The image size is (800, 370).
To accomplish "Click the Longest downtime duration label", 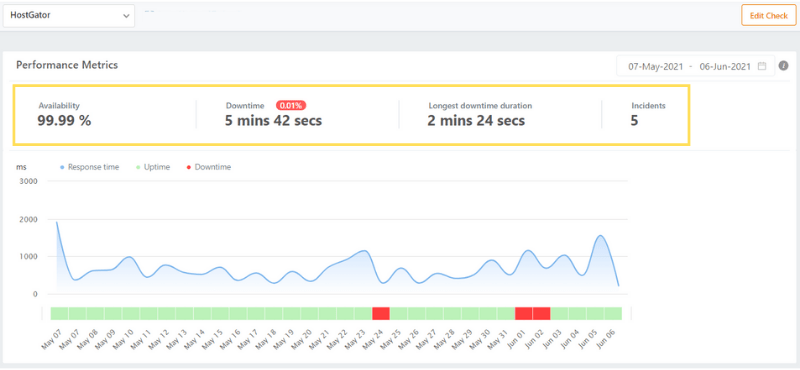I will tap(480, 106).
